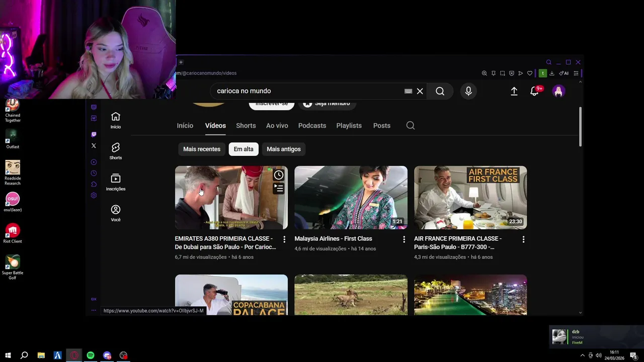Open history clock icon in Opera sidebar

(x=94, y=173)
